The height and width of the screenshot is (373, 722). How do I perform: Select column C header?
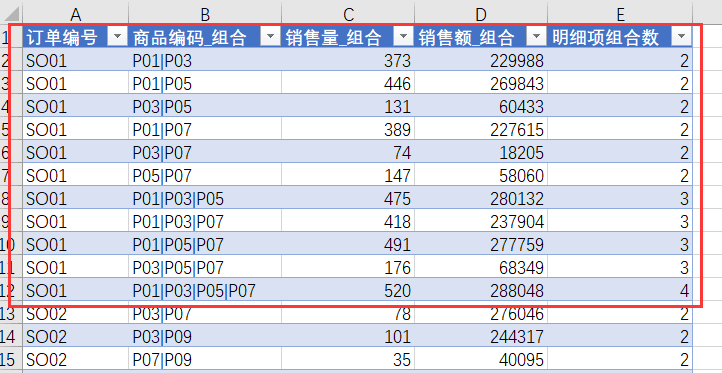click(x=348, y=14)
